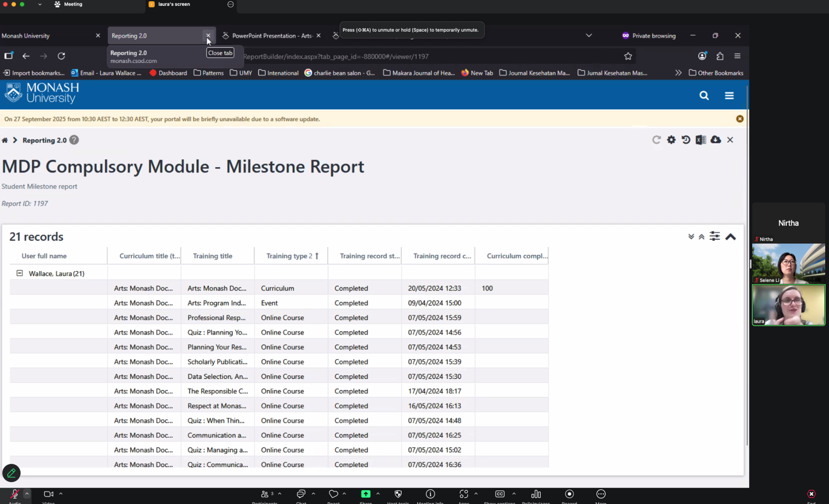The height and width of the screenshot is (504, 829).
Task: Refresh the Milestone Report
Action: 656,140
